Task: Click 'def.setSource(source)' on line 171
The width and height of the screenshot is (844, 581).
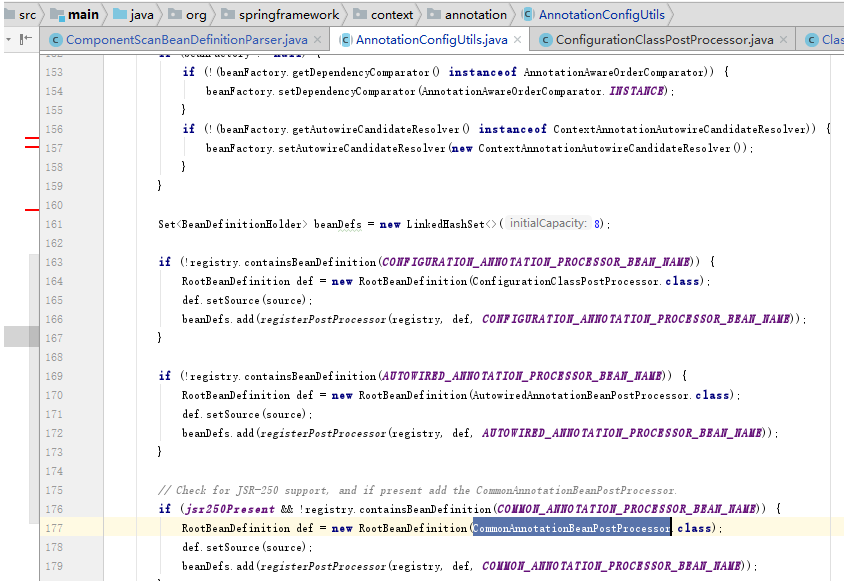Action: [244, 414]
